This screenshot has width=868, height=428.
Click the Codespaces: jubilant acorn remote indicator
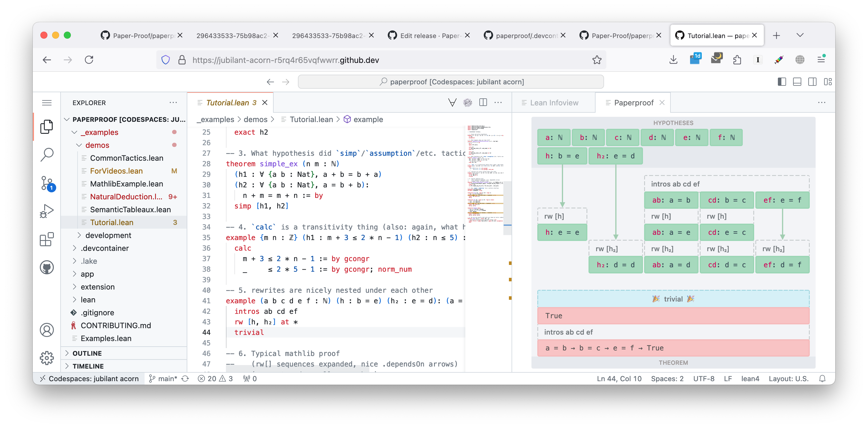tap(89, 379)
